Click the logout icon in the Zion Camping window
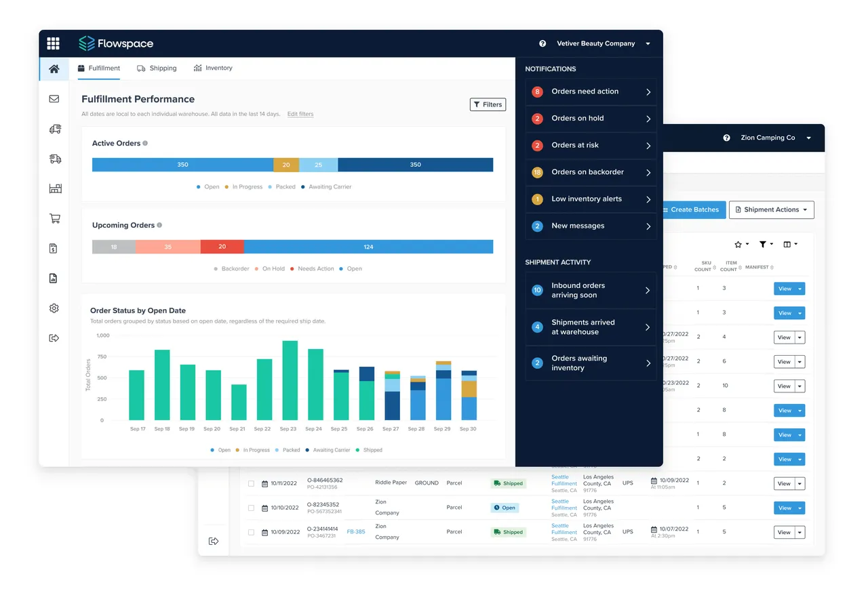The height and width of the screenshot is (612, 868). tap(214, 541)
